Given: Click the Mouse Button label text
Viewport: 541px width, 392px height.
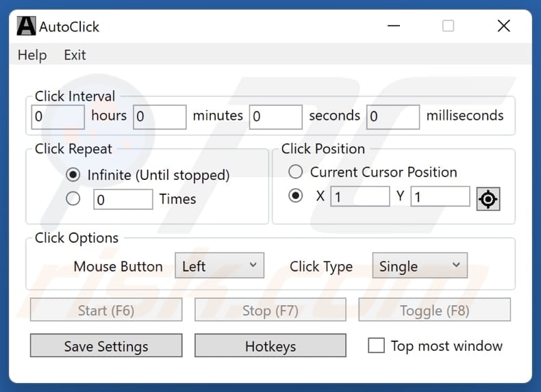Looking at the screenshot, I should (118, 267).
